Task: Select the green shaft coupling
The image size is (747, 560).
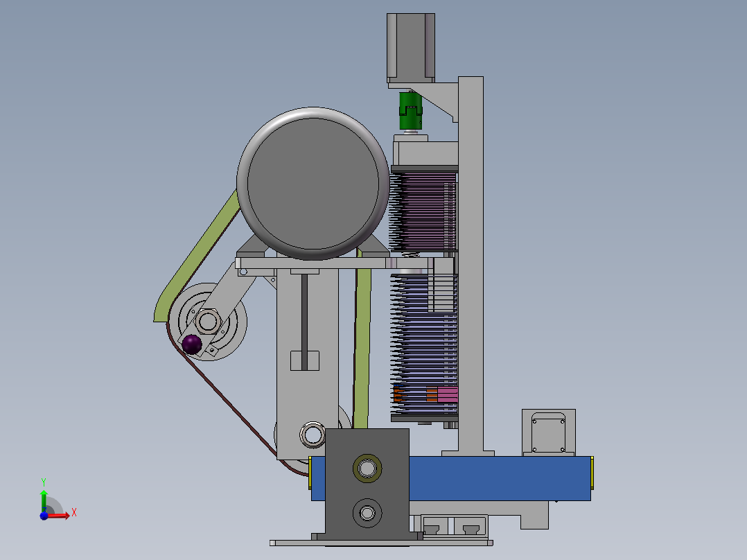Action: (x=410, y=111)
